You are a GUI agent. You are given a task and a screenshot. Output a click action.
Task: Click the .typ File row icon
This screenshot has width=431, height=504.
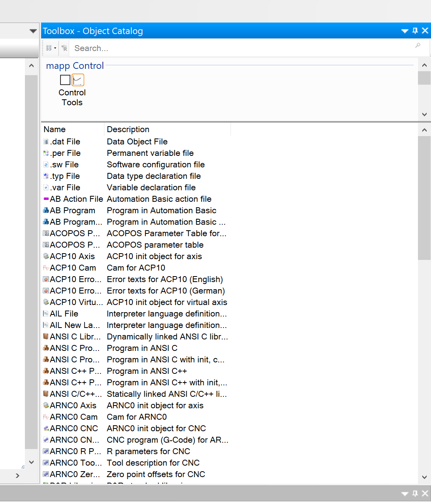pos(46,176)
